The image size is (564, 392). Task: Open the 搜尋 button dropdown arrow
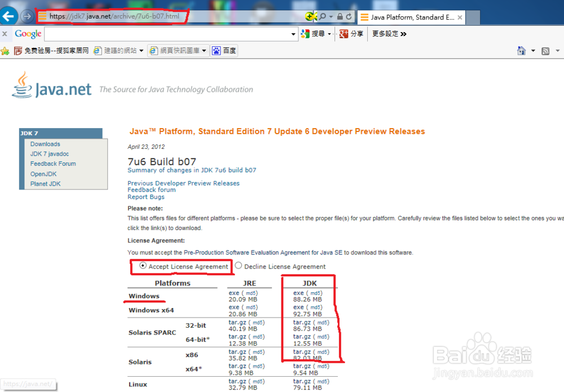[329, 34]
